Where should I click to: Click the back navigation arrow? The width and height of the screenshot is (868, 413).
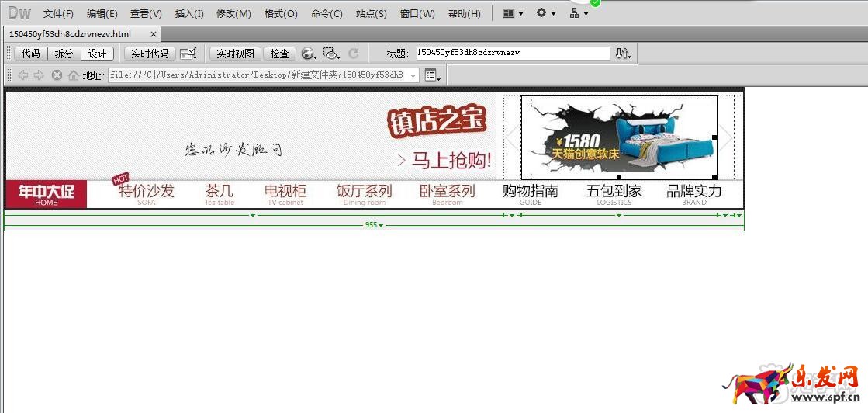[22, 75]
